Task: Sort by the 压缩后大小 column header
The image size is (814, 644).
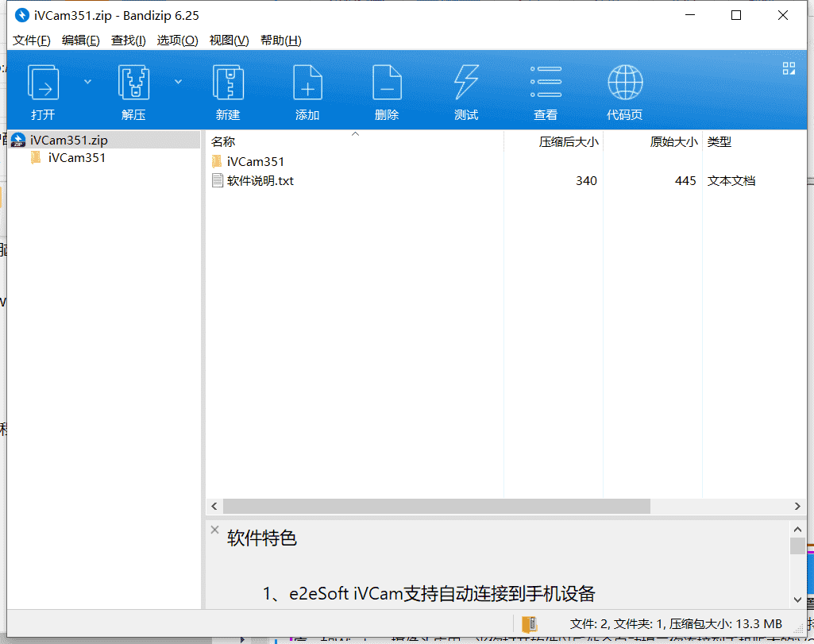Action: click(554, 141)
